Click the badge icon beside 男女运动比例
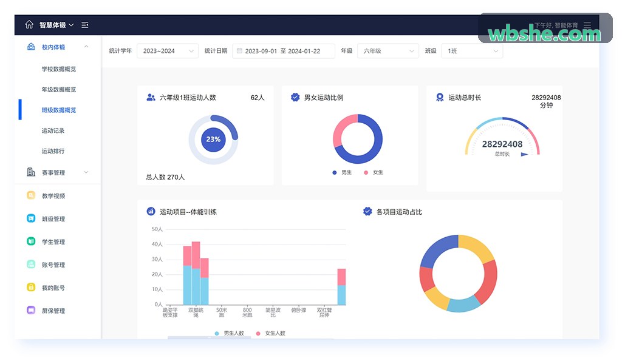Image resolution: width=625 pixels, height=364 pixels. (x=295, y=97)
